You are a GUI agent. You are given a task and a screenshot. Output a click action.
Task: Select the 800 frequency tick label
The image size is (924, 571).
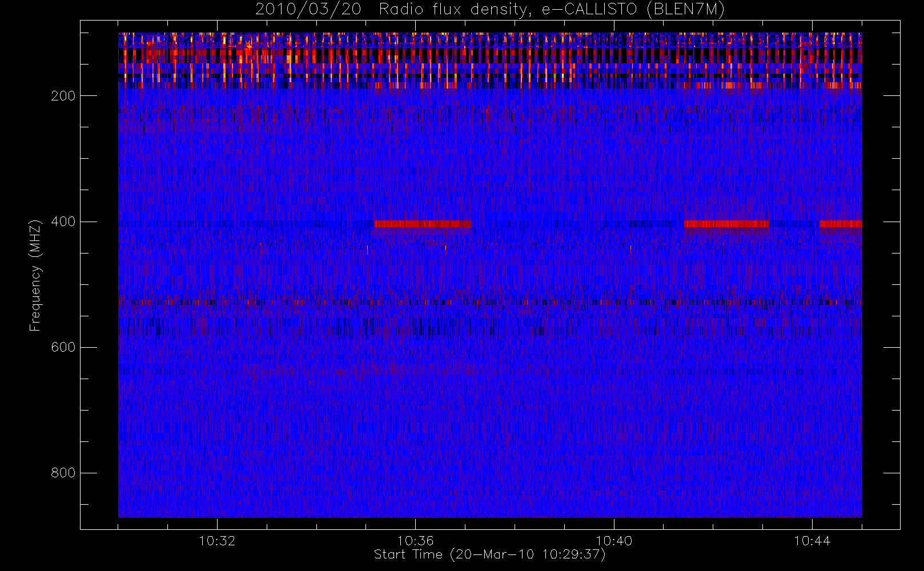click(63, 473)
